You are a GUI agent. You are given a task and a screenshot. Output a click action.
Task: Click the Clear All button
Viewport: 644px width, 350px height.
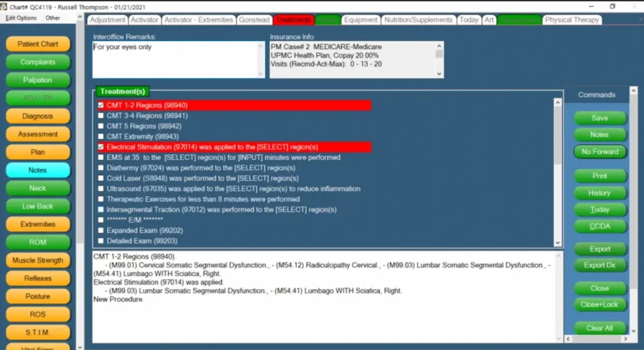pos(599,328)
